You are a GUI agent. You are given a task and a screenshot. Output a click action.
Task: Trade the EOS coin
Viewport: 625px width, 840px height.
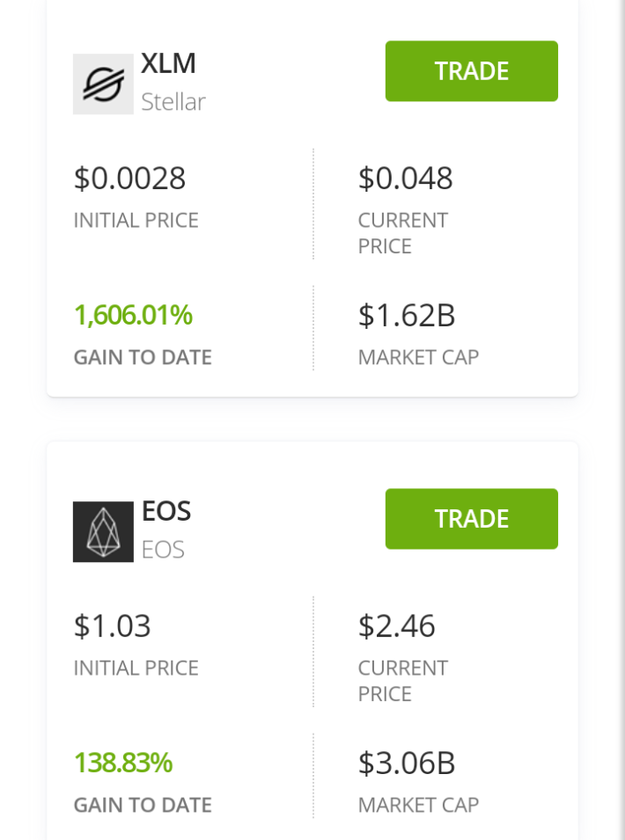(472, 519)
